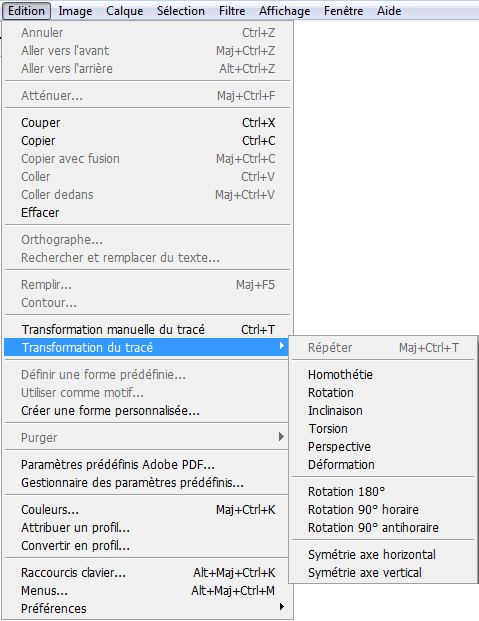The image size is (479, 621).
Task: Choose Couper from the Edition menu
Action: (x=147, y=123)
